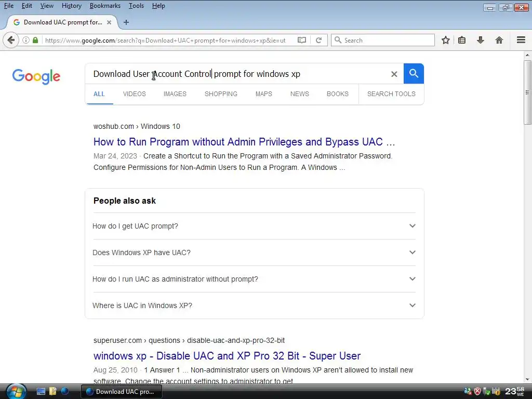Click the scrollbar up arrow
This screenshot has width=532, height=399.
click(527, 55)
